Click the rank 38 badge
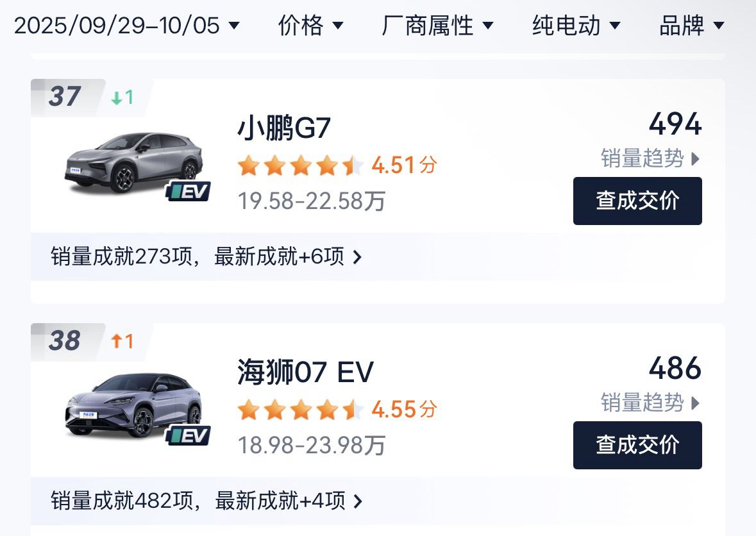Viewport: 756px width, 536px height. 64,342
